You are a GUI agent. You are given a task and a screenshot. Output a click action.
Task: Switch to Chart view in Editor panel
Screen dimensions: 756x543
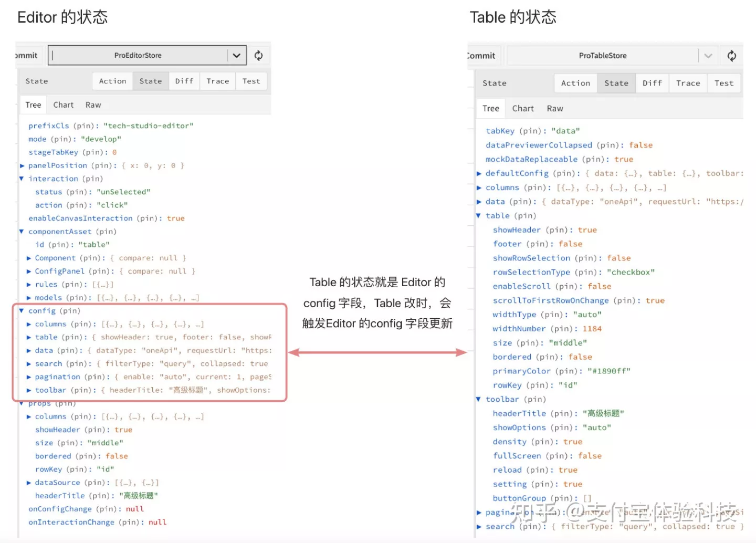point(64,105)
